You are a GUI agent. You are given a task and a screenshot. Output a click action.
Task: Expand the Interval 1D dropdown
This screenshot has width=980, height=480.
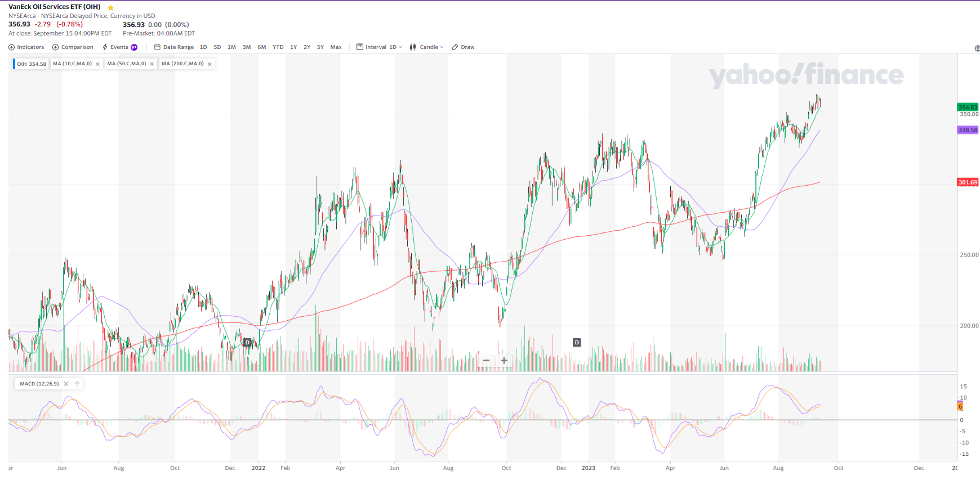point(379,47)
